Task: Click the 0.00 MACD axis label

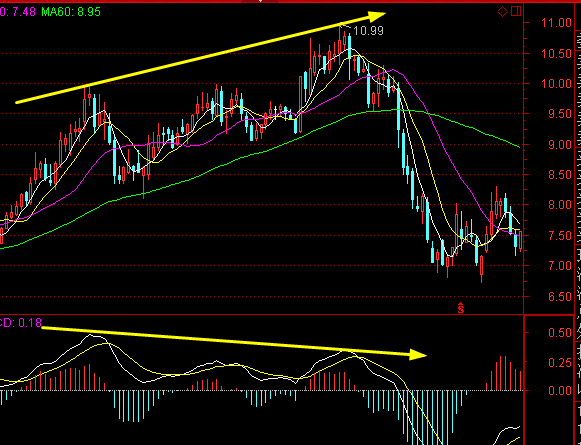Action: pos(560,391)
